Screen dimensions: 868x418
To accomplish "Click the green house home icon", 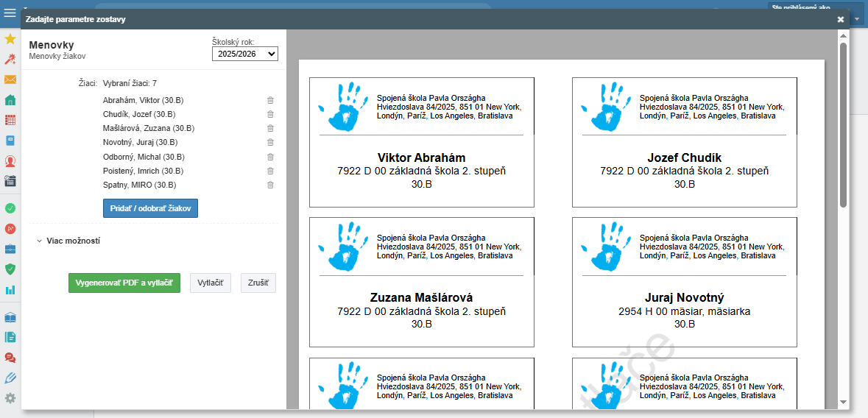I will coord(10,100).
